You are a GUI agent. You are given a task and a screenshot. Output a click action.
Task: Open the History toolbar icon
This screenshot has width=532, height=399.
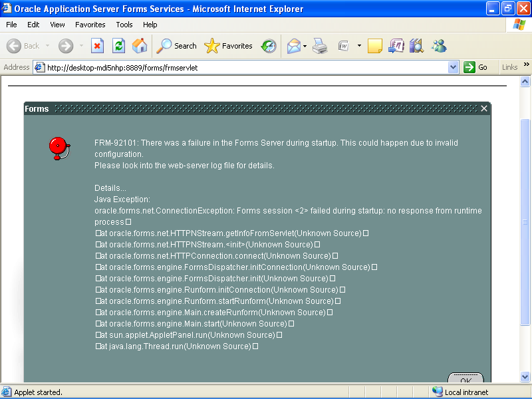click(x=269, y=46)
